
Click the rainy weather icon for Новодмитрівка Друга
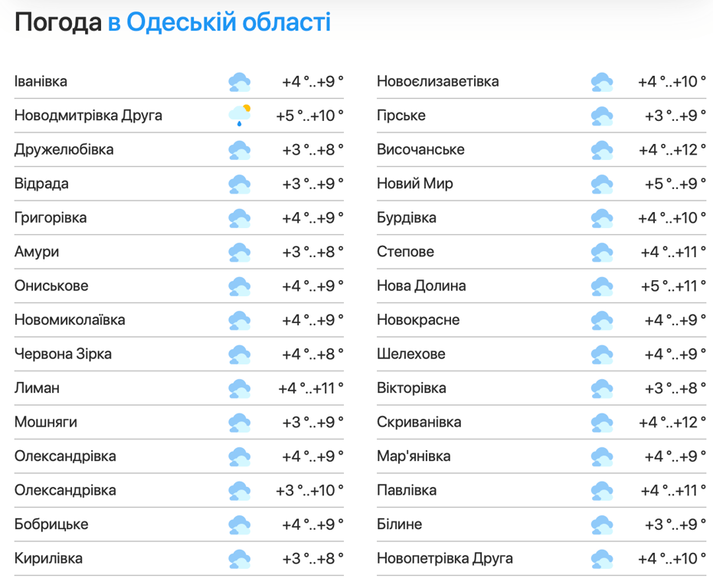(x=240, y=116)
